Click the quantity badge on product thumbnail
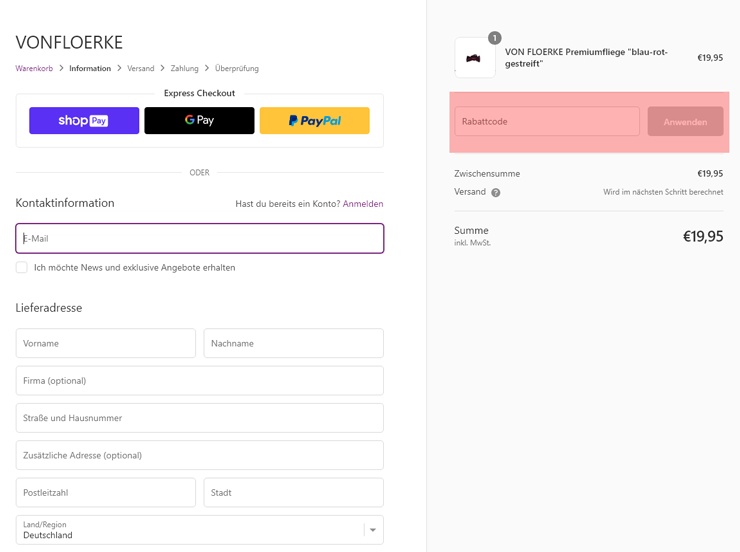The image size is (740, 552). coord(495,38)
